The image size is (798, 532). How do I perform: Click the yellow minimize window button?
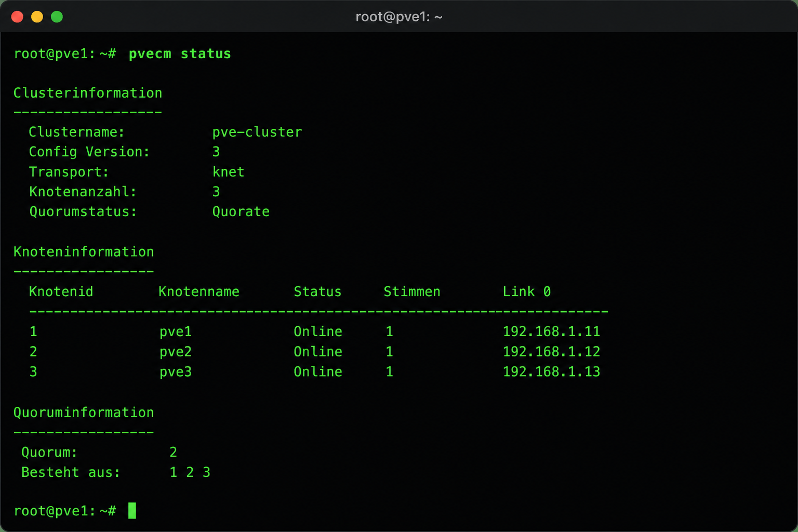[x=37, y=17]
